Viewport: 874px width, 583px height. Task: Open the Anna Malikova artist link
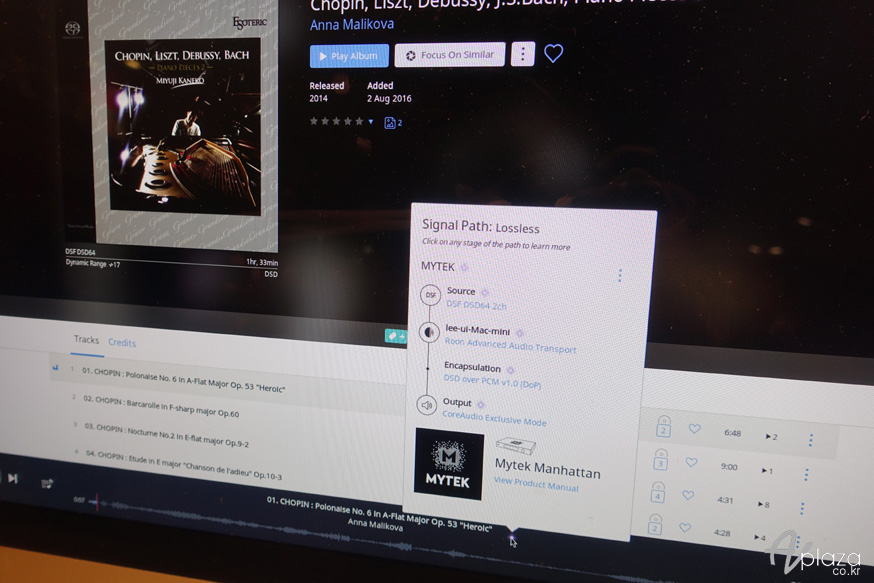tap(351, 24)
